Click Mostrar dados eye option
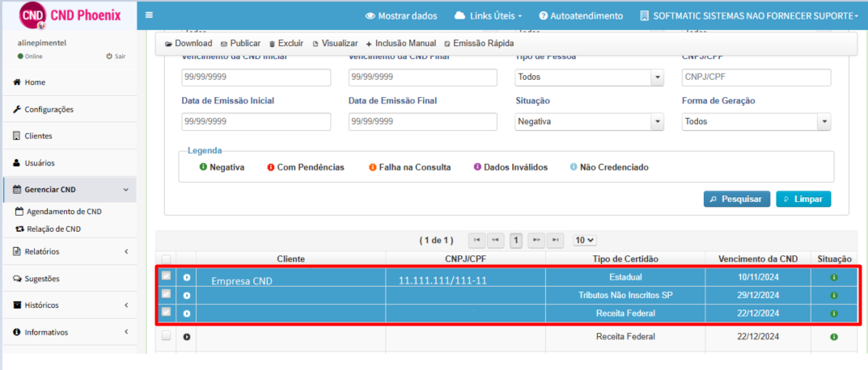The height and width of the screenshot is (370, 868). tap(401, 16)
